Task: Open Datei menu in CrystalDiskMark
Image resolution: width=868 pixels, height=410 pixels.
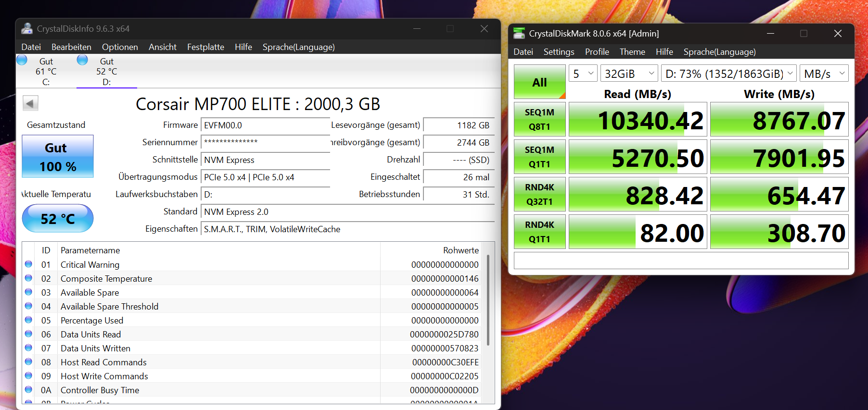Action: pyautogui.click(x=523, y=52)
